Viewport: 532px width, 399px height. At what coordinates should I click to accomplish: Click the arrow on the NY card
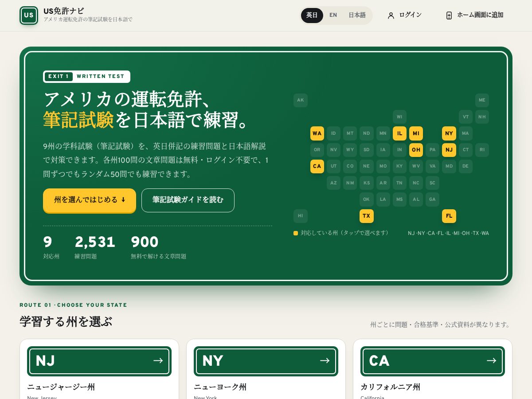point(325,360)
